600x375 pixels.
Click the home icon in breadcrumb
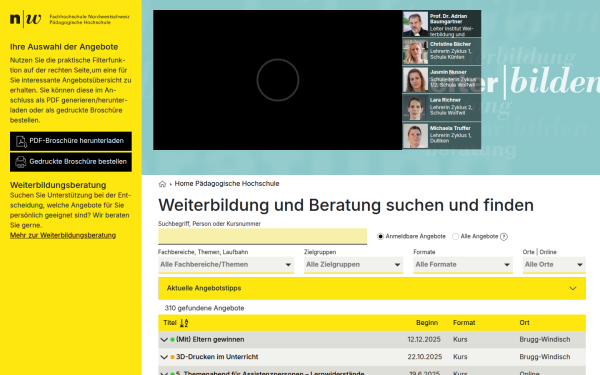pos(162,184)
